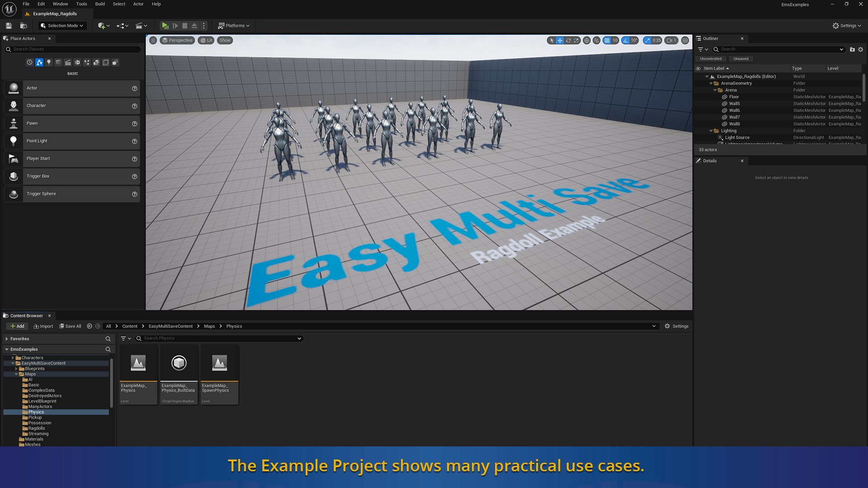
Task: Click the Import button in Content Browser
Action: (43, 326)
